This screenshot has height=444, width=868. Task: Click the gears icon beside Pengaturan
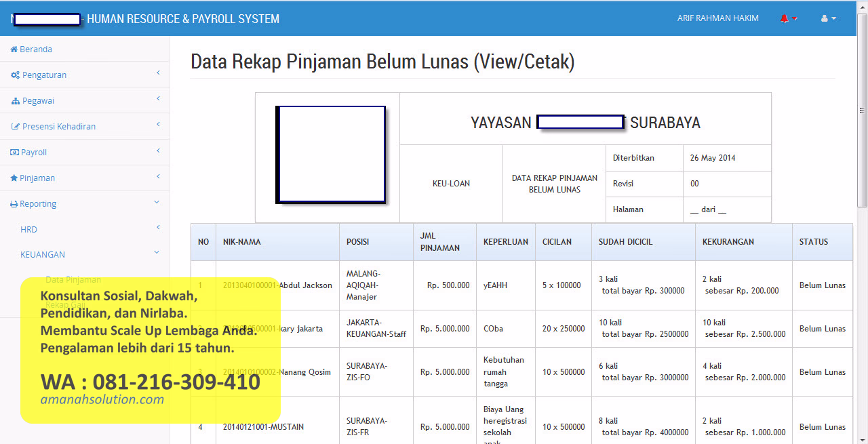click(15, 75)
